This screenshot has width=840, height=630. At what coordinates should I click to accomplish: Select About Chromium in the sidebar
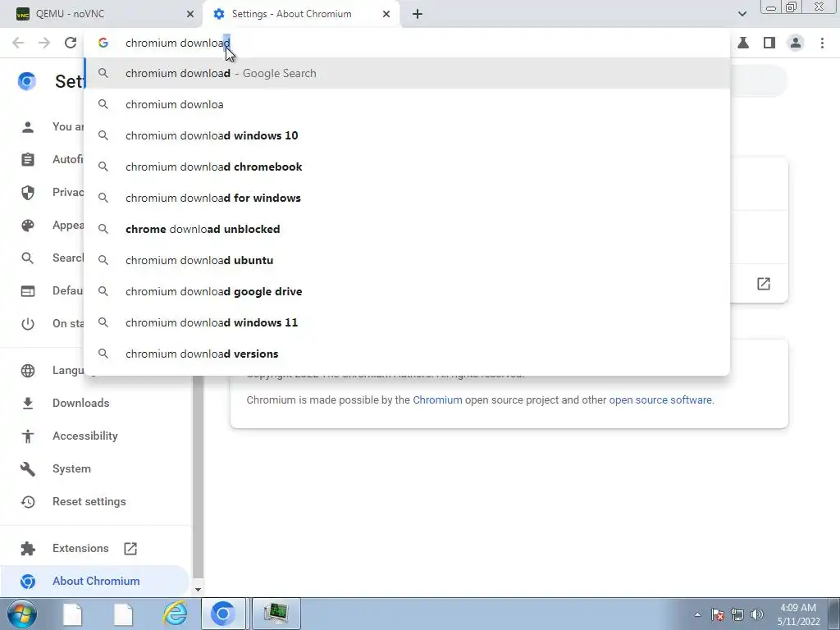(x=95, y=581)
